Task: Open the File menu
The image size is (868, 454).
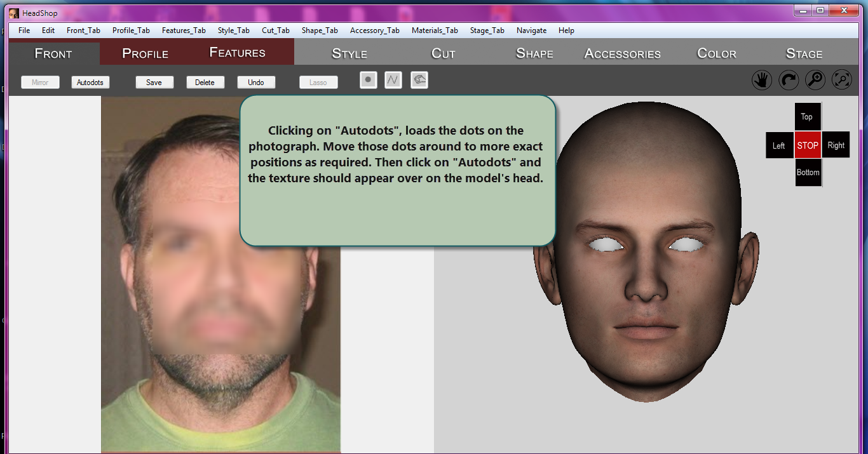Action: [x=24, y=30]
